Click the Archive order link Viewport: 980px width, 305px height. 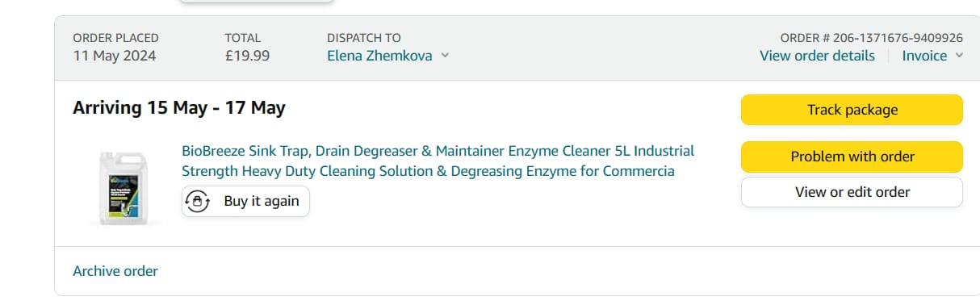click(x=115, y=271)
